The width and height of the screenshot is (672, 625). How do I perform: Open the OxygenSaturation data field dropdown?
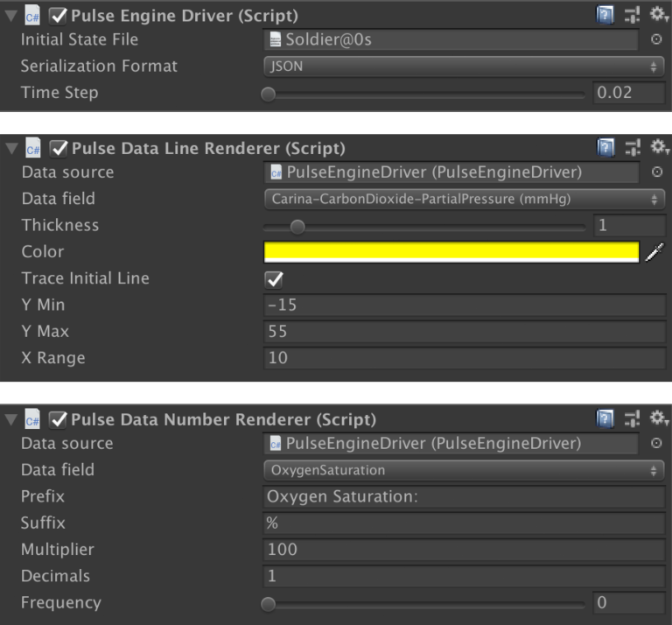click(464, 470)
